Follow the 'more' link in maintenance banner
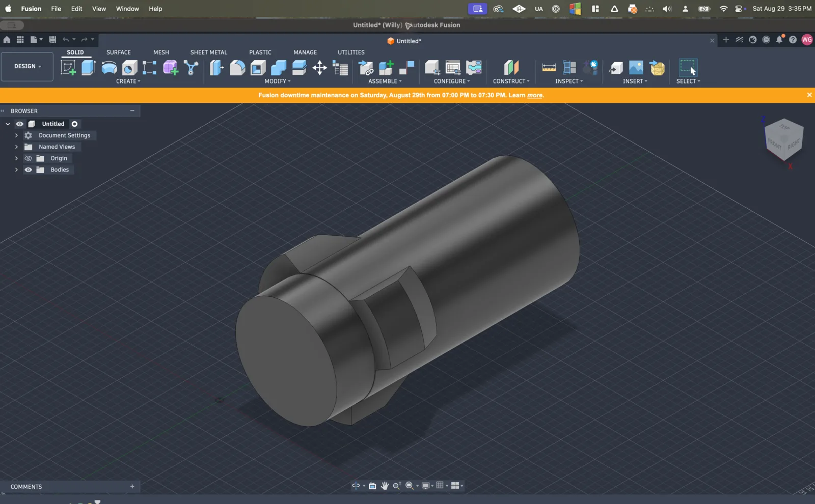The height and width of the screenshot is (504, 815). (534, 95)
